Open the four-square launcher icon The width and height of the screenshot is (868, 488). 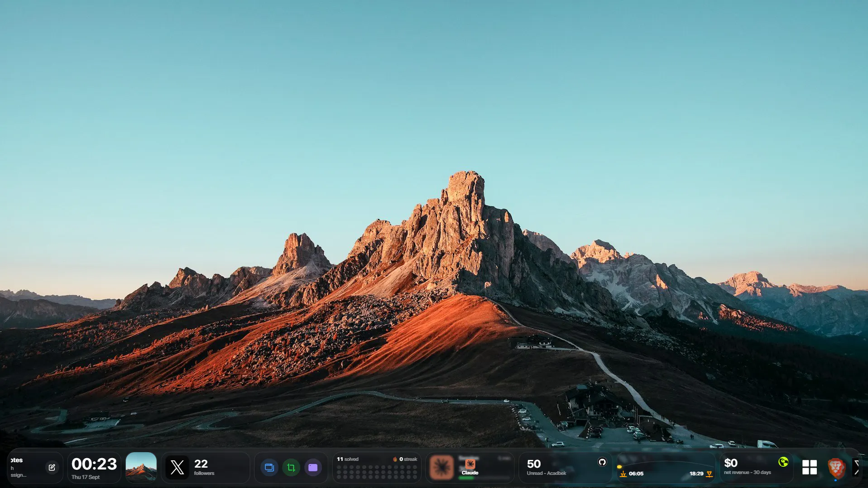[809, 467]
